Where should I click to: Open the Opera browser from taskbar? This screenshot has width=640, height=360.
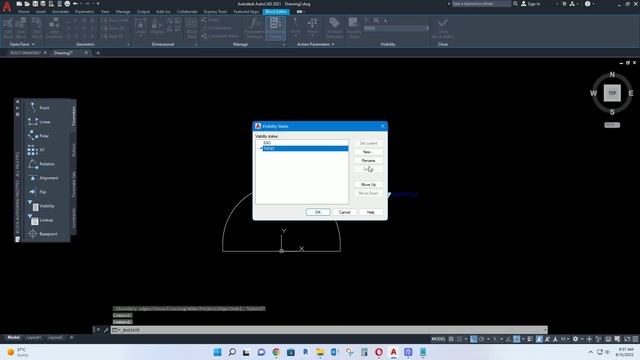379,352
